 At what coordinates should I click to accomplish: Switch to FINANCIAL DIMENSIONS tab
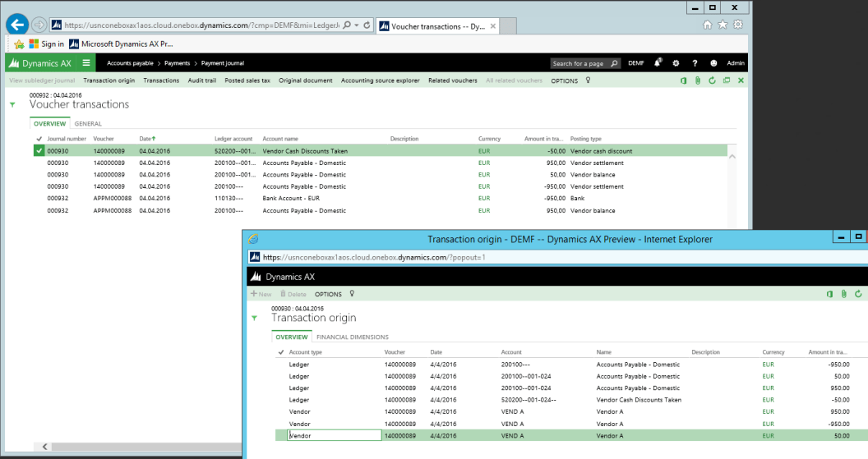pos(352,337)
